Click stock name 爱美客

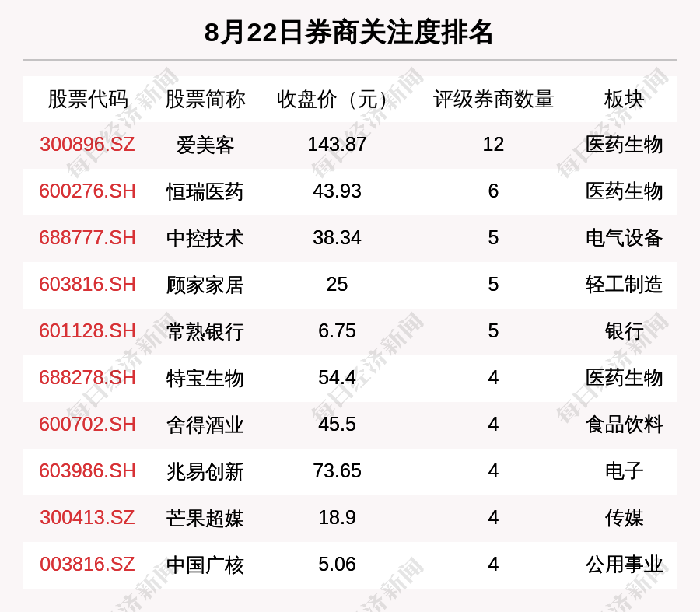click(x=205, y=145)
